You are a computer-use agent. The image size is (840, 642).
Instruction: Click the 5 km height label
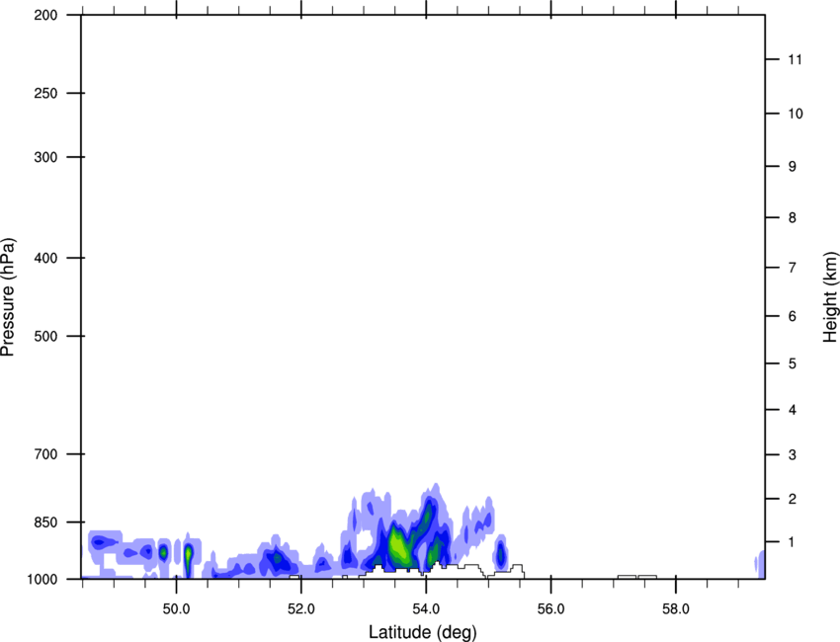[x=793, y=363]
